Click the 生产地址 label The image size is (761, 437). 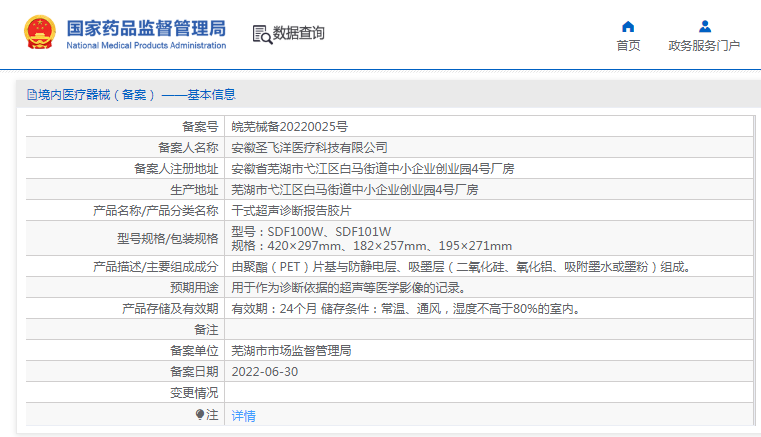pos(194,189)
